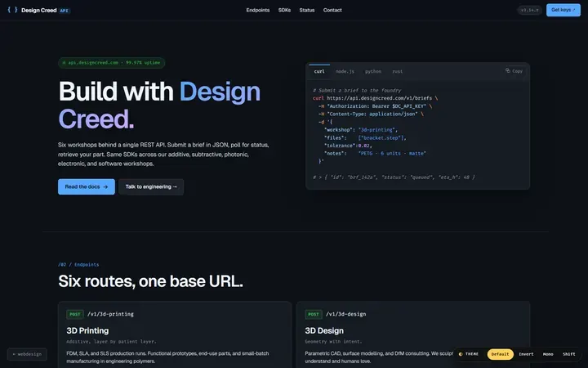
Task: Click the "Authorization: Bearer $DC_API_KEY" line
Action: click(376, 105)
